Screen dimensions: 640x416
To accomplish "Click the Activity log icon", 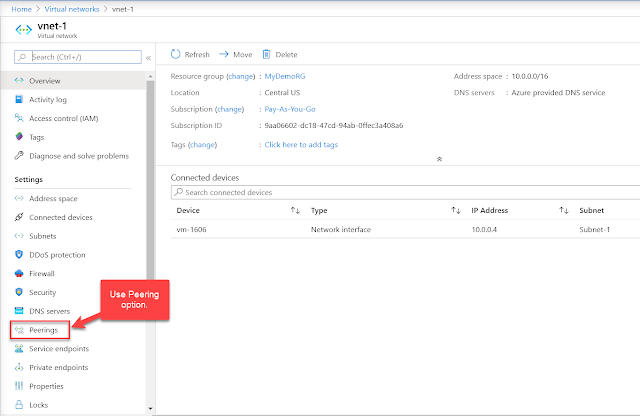I will coord(19,99).
